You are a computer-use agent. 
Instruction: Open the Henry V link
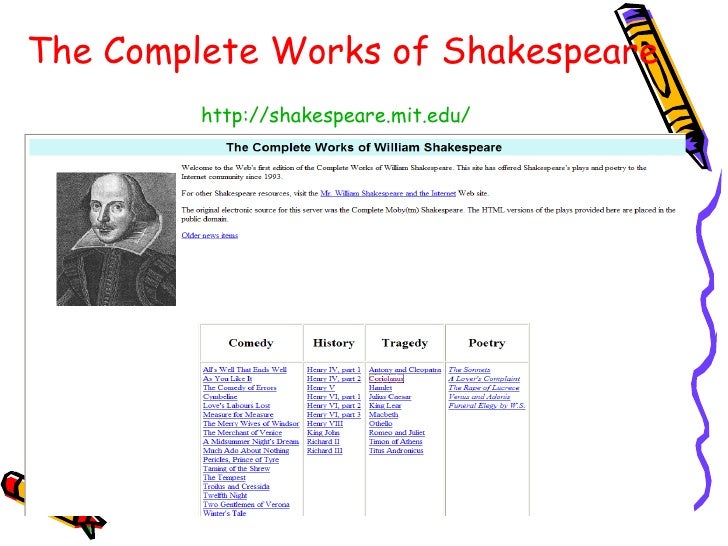click(321, 388)
